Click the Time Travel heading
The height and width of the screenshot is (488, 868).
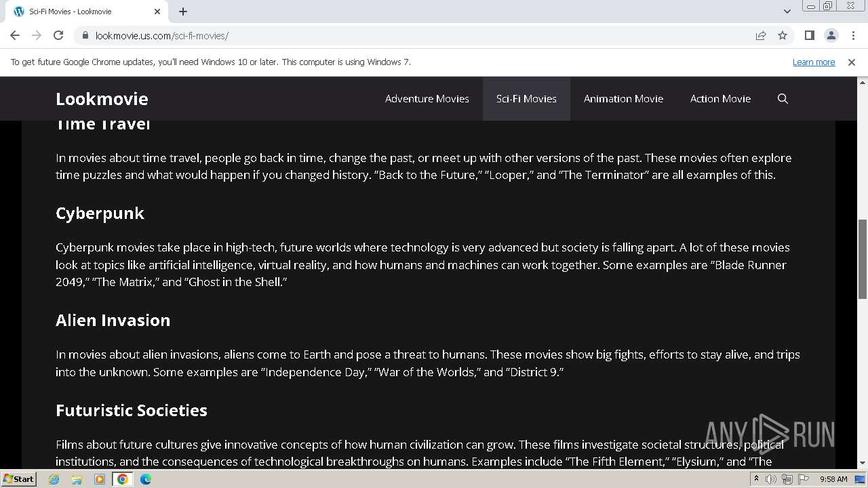tap(103, 124)
